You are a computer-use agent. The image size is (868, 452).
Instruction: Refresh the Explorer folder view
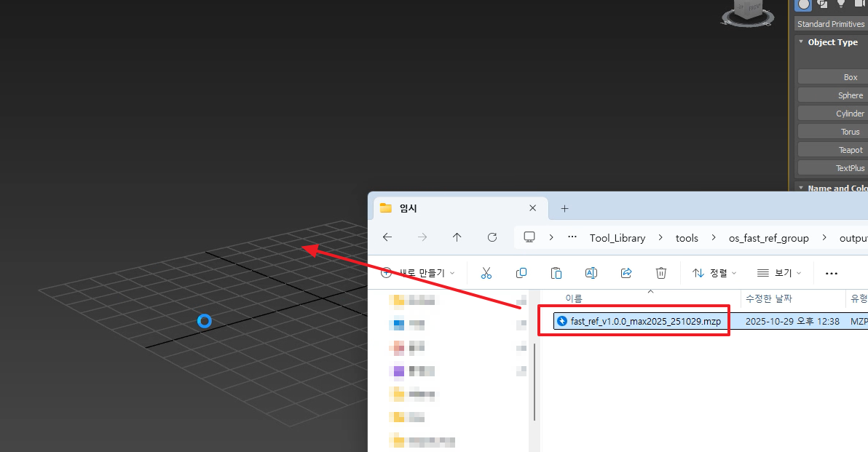pyautogui.click(x=492, y=237)
